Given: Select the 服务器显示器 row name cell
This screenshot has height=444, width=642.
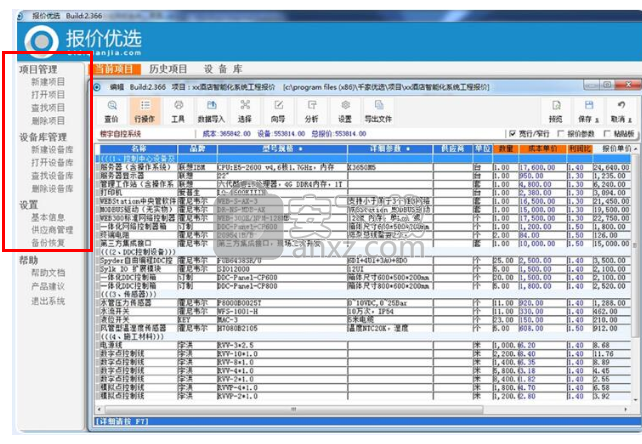Looking at the screenshot, I should pyautogui.click(x=138, y=176).
